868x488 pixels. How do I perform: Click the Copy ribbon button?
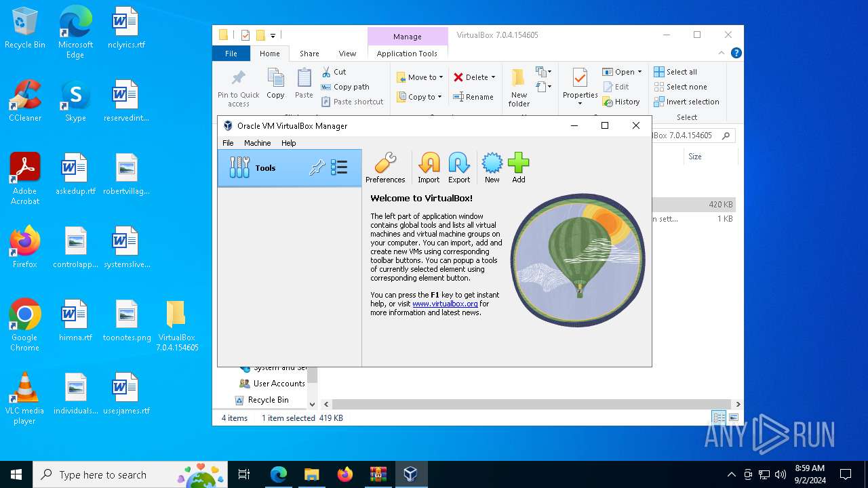click(x=275, y=84)
